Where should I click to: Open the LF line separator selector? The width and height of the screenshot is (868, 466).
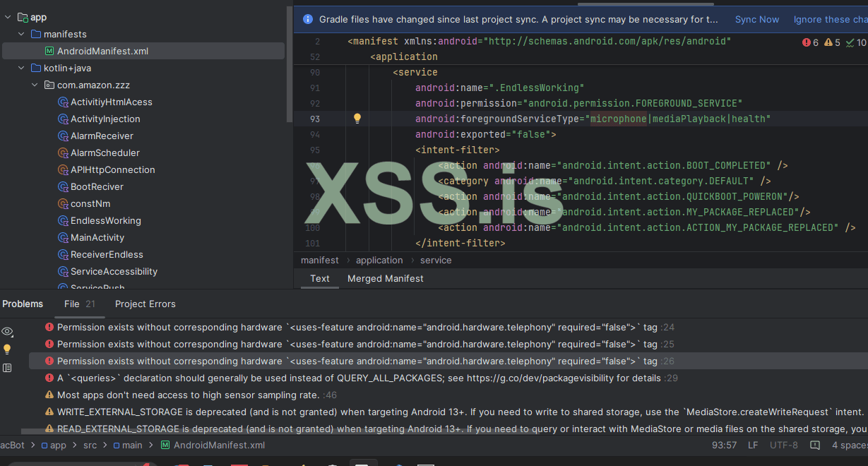coord(753,446)
